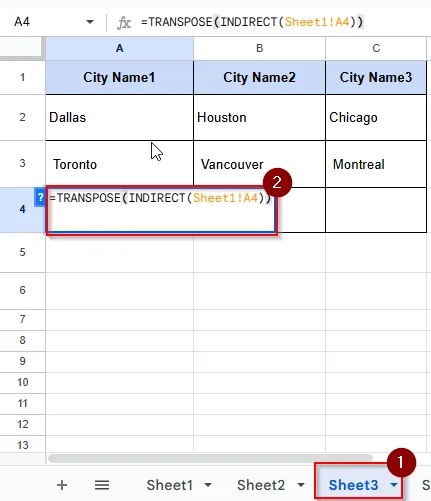431x501 pixels.
Task: Select row 6 header
Action: pos(22,290)
